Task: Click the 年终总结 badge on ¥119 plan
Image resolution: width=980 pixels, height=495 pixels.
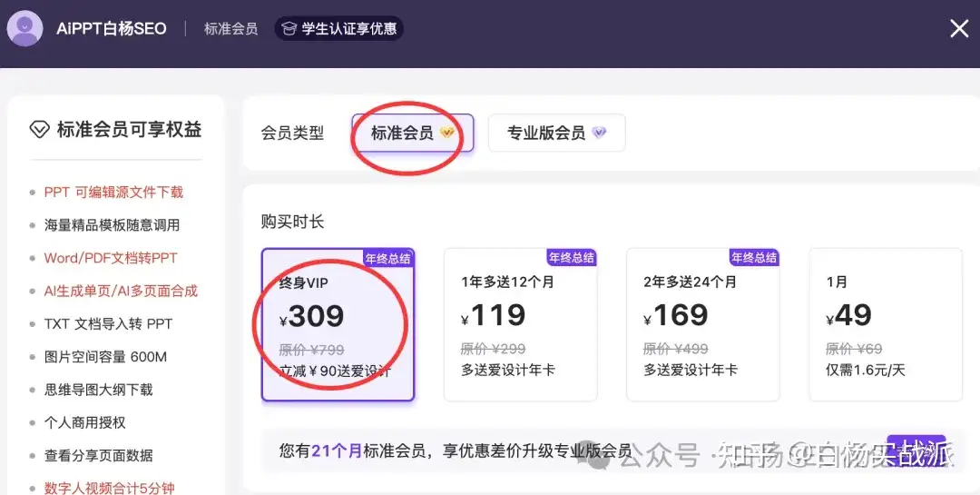Action: pyautogui.click(x=572, y=257)
